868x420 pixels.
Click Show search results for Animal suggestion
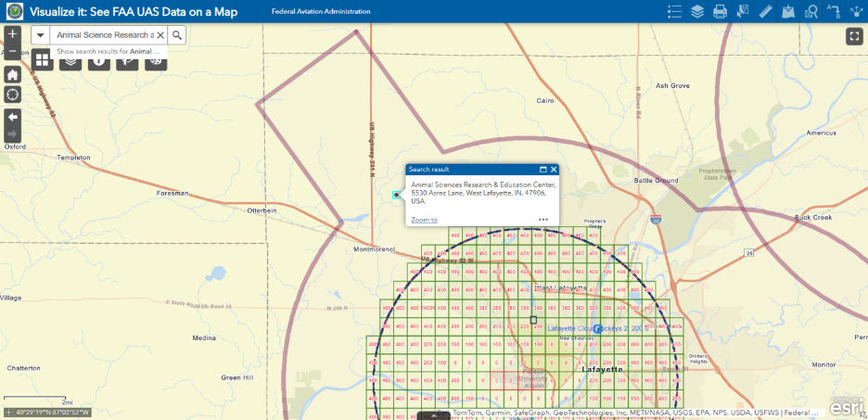[x=108, y=51]
